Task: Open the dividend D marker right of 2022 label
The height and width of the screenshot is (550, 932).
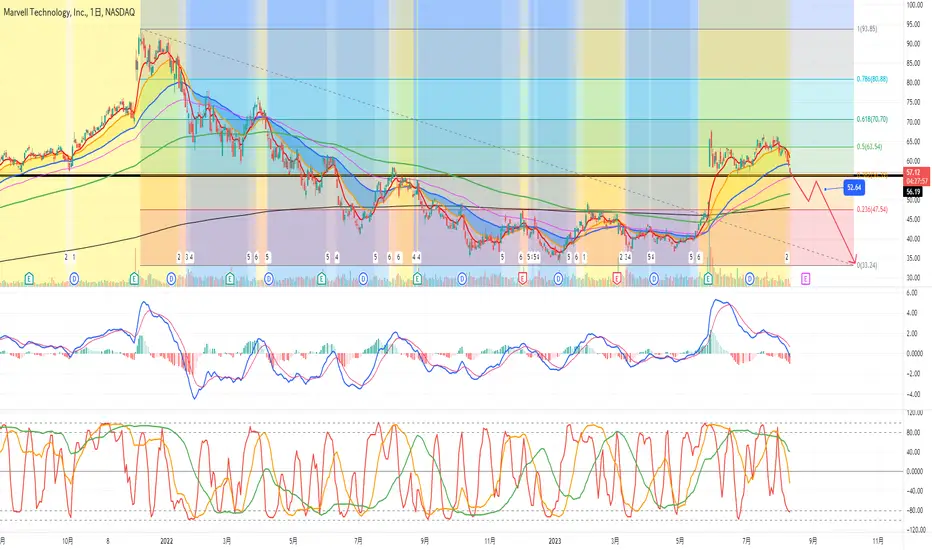Action: (x=171, y=278)
